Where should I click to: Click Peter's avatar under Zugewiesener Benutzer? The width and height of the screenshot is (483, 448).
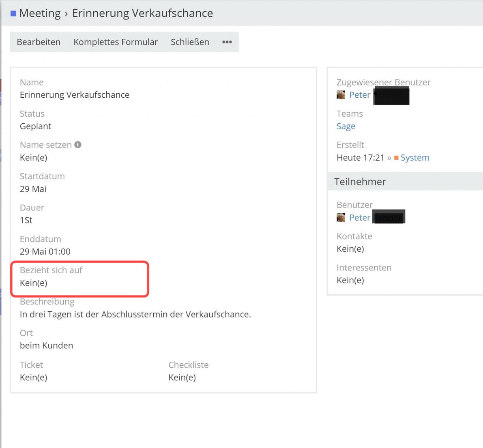pyautogui.click(x=341, y=95)
